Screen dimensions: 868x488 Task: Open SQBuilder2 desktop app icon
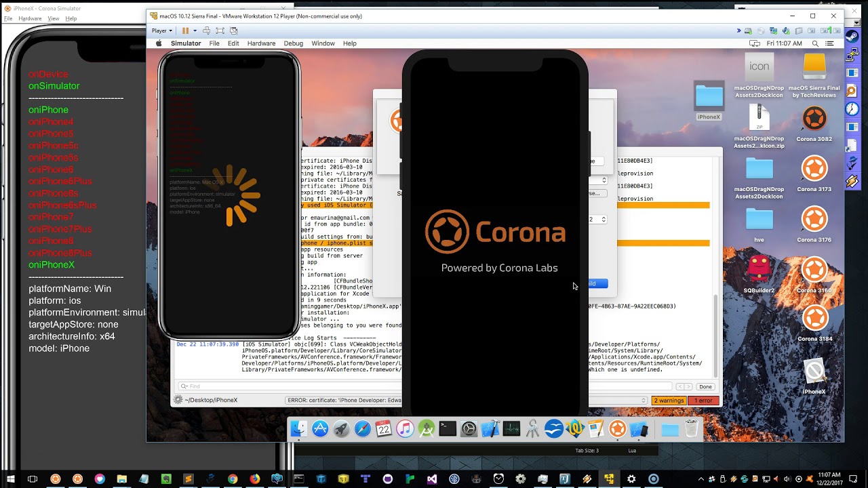click(x=759, y=269)
